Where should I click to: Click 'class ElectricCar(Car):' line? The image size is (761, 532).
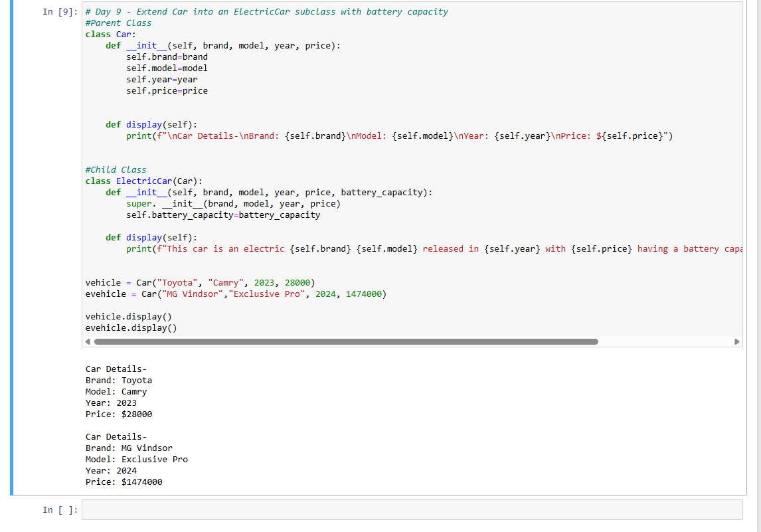pyautogui.click(x=143, y=181)
